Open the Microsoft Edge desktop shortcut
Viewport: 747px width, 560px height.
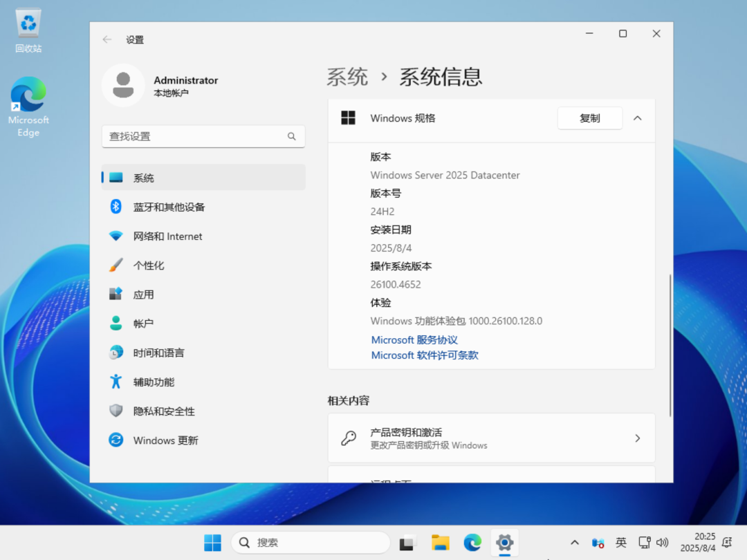[28, 106]
